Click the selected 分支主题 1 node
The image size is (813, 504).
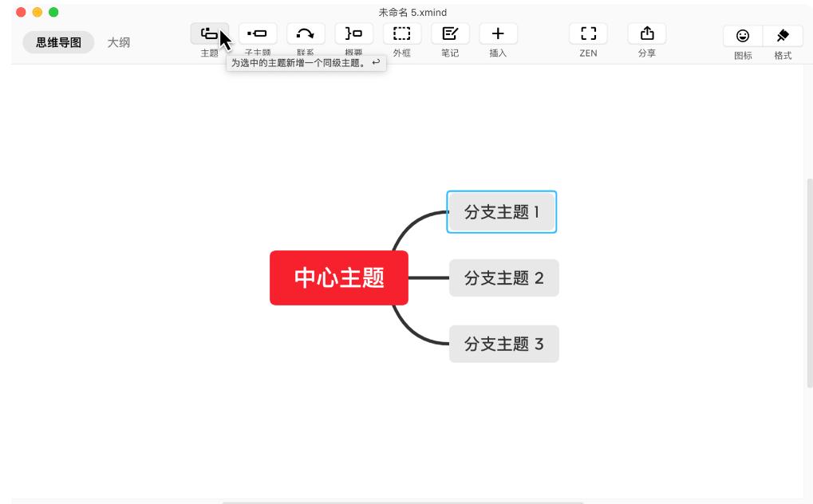click(x=501, y=211)
